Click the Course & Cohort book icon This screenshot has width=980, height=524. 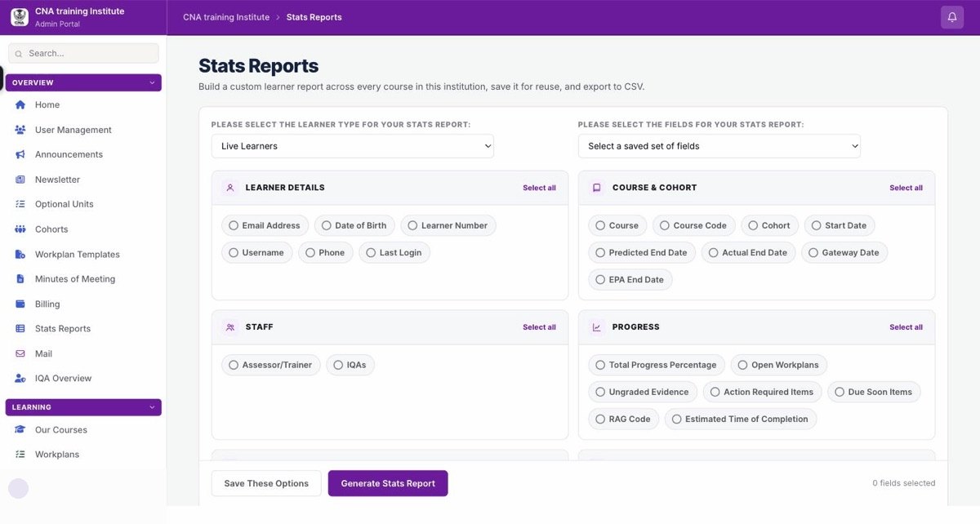[x=597, y=188]
